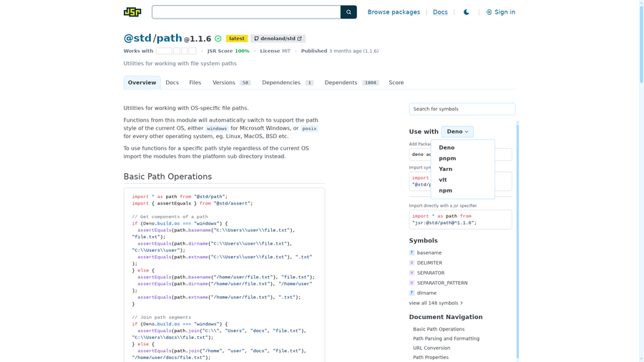This screenshot has width=644, height=362.
Task: Click view all 148 symbols link
Action: pyautogui.click(x=436, y=303)
